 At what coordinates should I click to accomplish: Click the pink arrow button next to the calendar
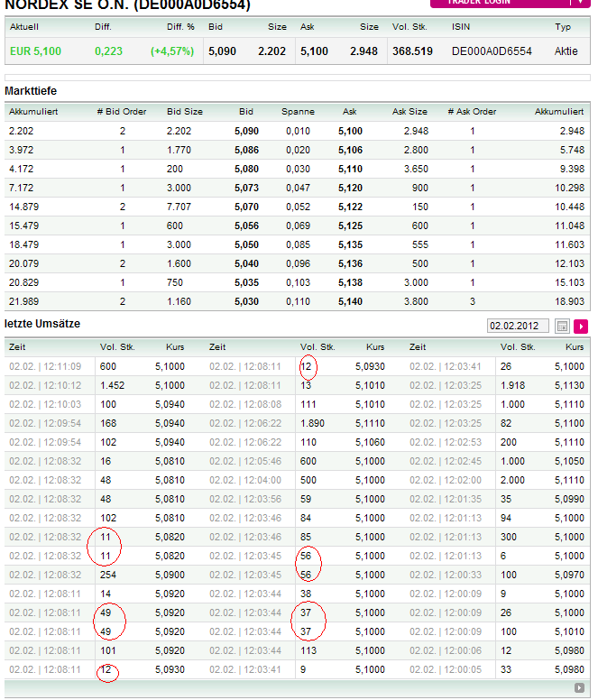coord(581,327)
